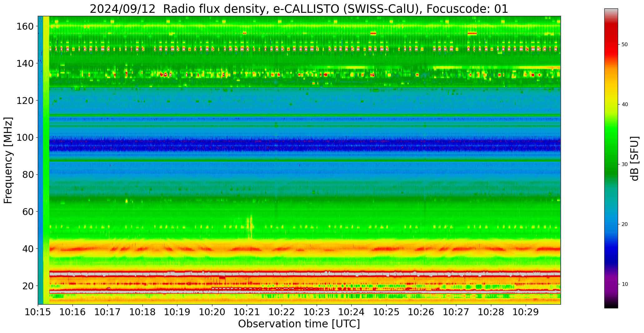
Task: Click the burst feature near 10:21 at 55 MHz
Action: 250,227
